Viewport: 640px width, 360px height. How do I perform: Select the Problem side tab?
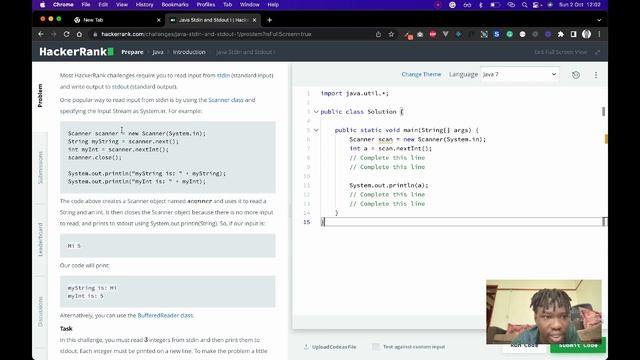click(x=40, y=96)
